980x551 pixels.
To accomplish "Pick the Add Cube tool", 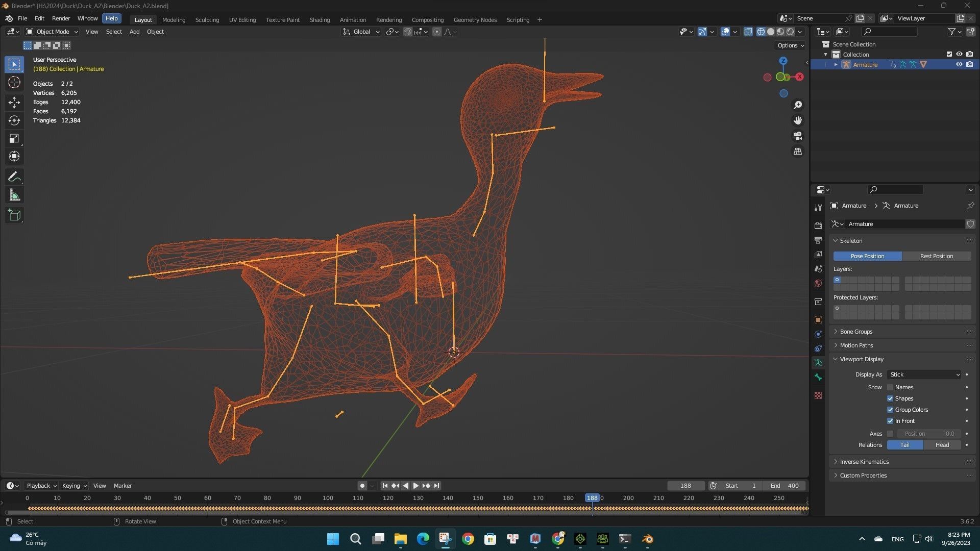I will (x=14, y=215).
